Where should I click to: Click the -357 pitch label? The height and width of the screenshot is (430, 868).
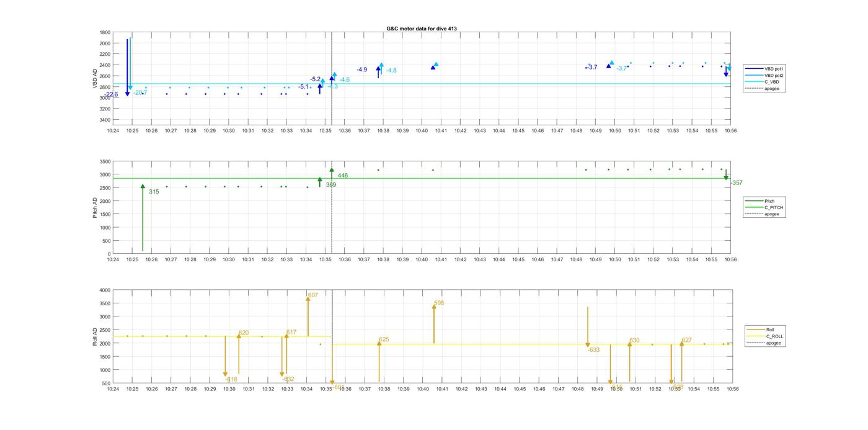pyautogui.click(x=736, y=183)
